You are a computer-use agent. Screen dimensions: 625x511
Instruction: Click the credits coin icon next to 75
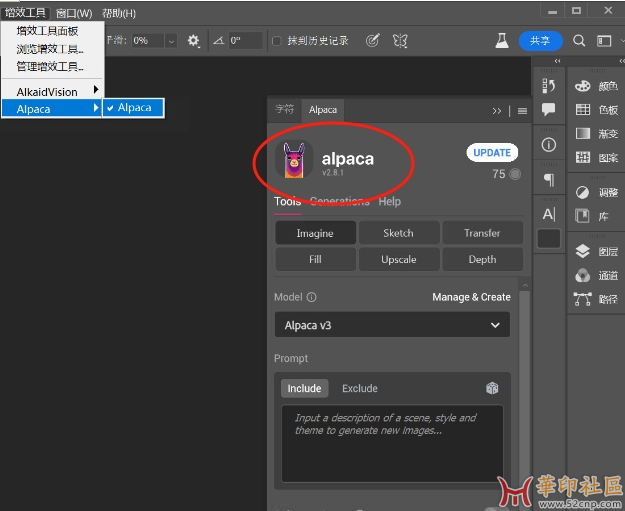(x=515, y=174)
